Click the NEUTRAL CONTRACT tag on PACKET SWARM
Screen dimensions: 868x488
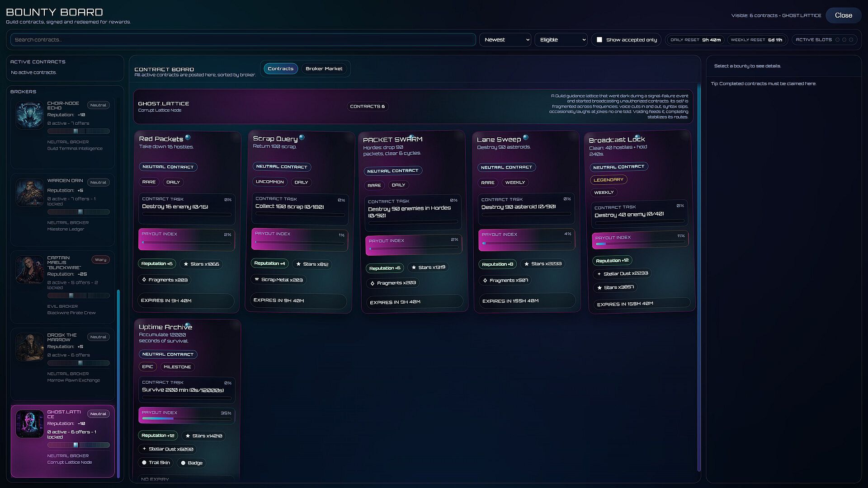[x=393, y=171]
